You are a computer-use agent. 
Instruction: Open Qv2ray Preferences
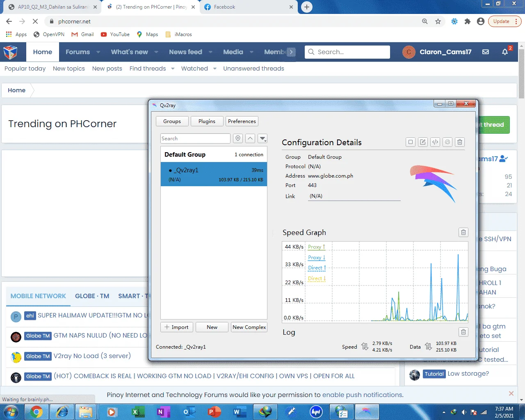pos(242,121)
